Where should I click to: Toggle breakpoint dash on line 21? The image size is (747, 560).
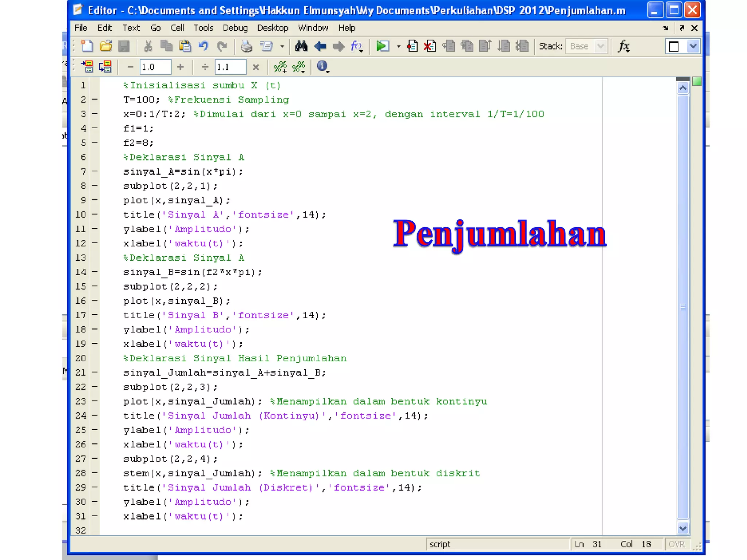coord(95,372)
